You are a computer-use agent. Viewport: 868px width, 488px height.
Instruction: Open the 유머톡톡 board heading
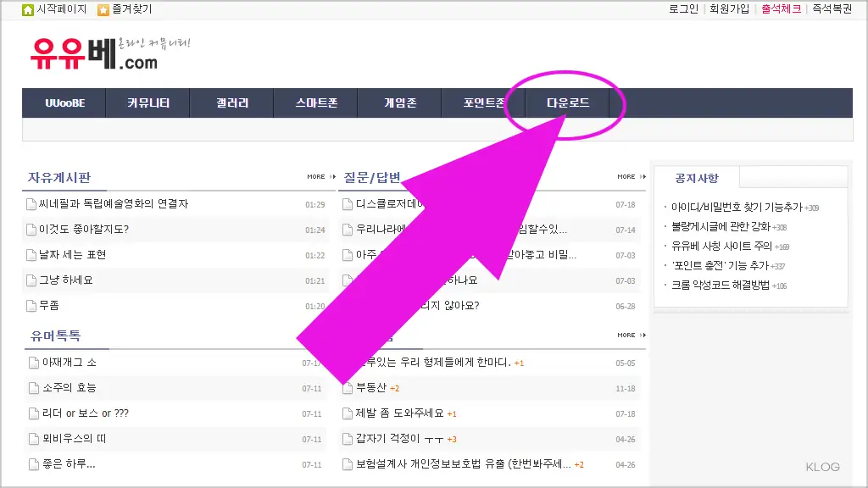coord(56,335)
